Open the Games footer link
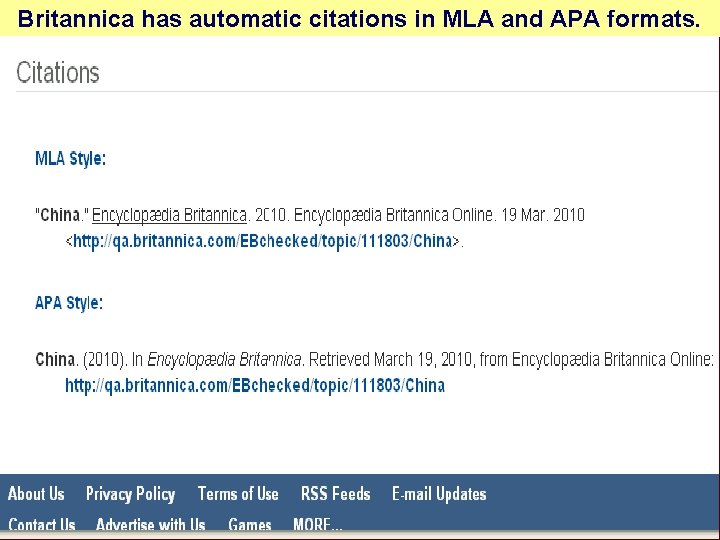Screen dimensions: 720x540 coord(250,524)
